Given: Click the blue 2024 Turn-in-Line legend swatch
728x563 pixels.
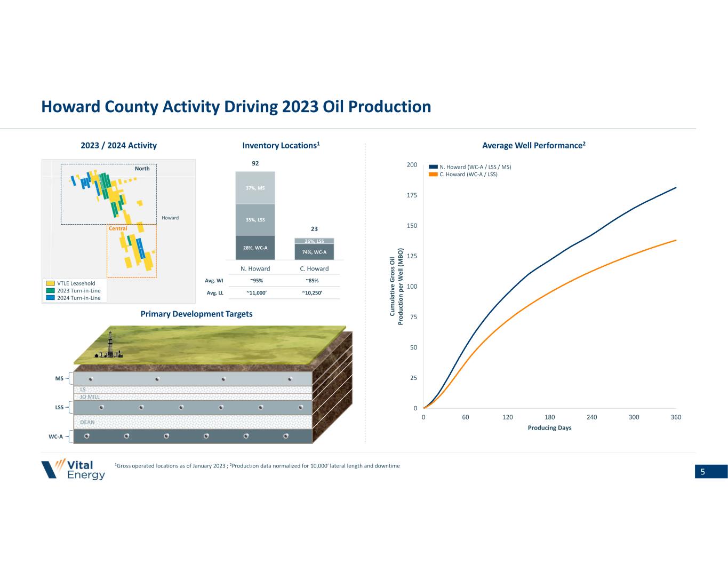Looking at the screenshot, I should pyautogui.click(x=50, y=298).
